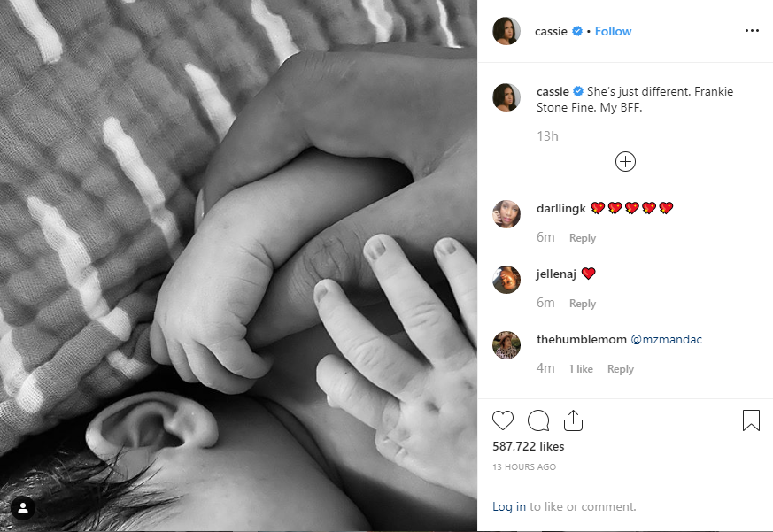The image size is (773, 532).
Task: Reply to thehumblemom's comment
Action: [620, 369]
